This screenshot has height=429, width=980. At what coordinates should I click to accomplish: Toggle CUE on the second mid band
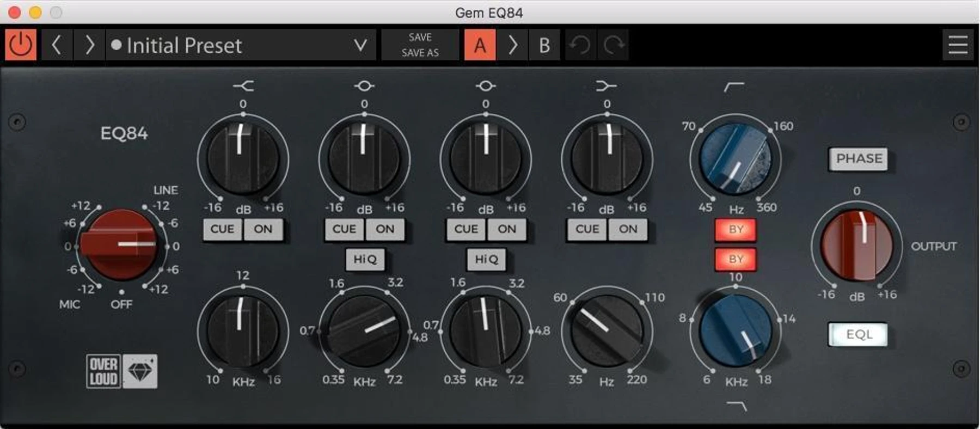466,229
